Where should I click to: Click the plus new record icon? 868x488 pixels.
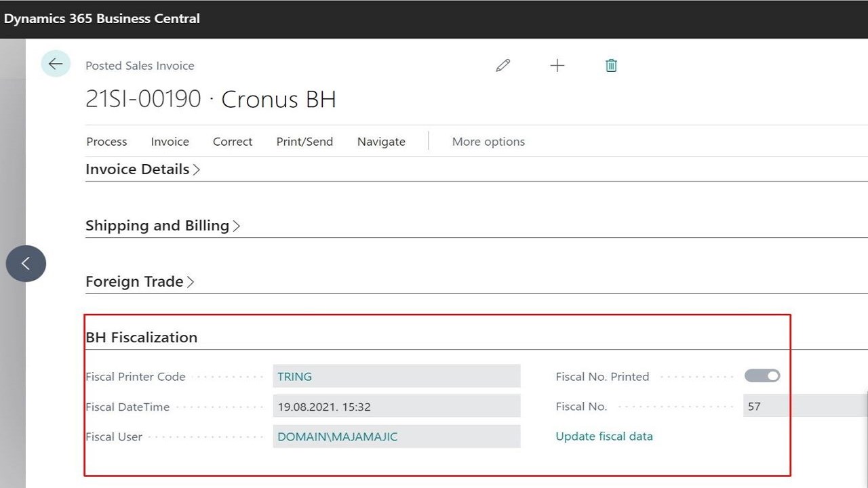[557, 65]
